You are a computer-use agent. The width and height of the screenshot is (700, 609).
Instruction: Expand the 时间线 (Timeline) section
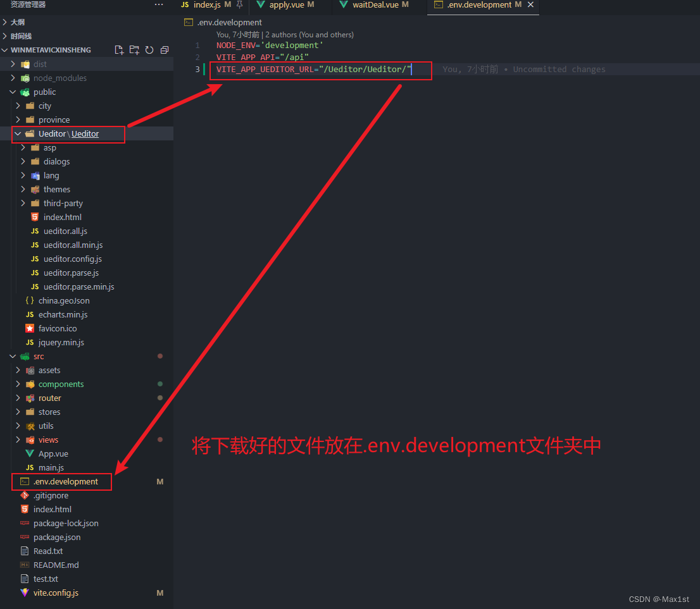[x=20, y=35]
